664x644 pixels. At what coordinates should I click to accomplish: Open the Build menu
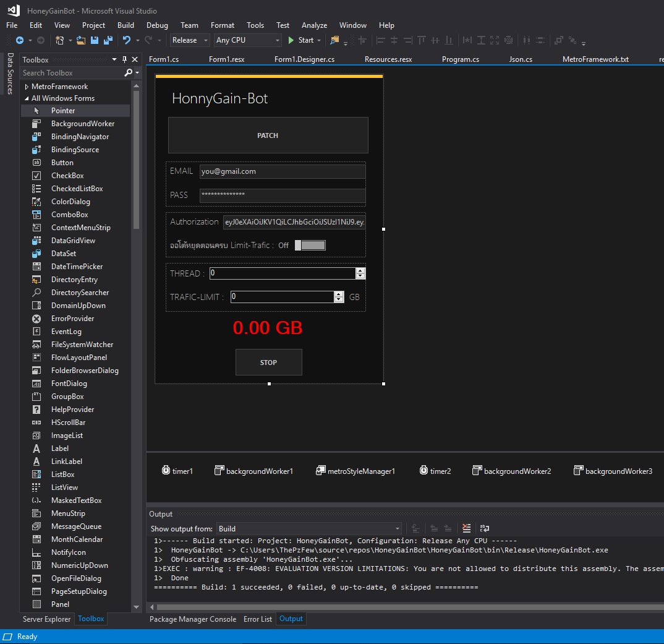[x=126, y=25]
